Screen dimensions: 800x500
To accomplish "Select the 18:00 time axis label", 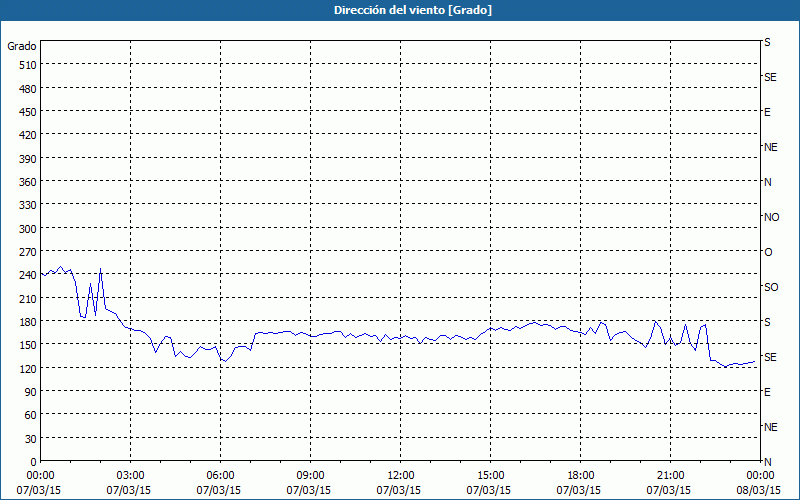I will click(x=581, y=476).
